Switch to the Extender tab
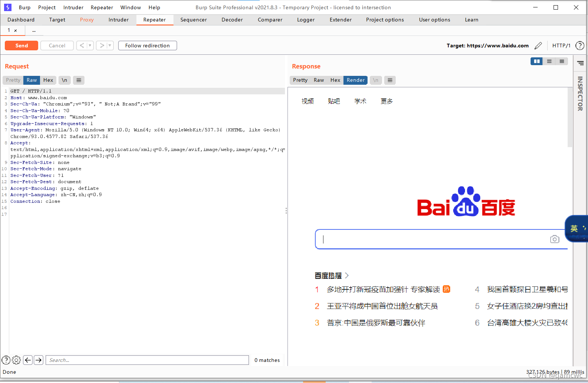The height and width of the screenshot is (383, 588). tap(340, 20)
